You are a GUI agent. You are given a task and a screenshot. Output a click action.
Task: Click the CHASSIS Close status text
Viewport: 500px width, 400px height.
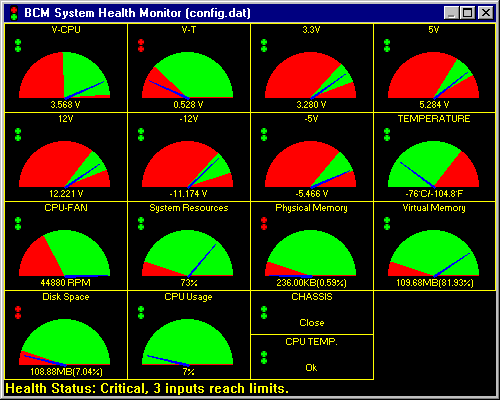click(312, 323)
